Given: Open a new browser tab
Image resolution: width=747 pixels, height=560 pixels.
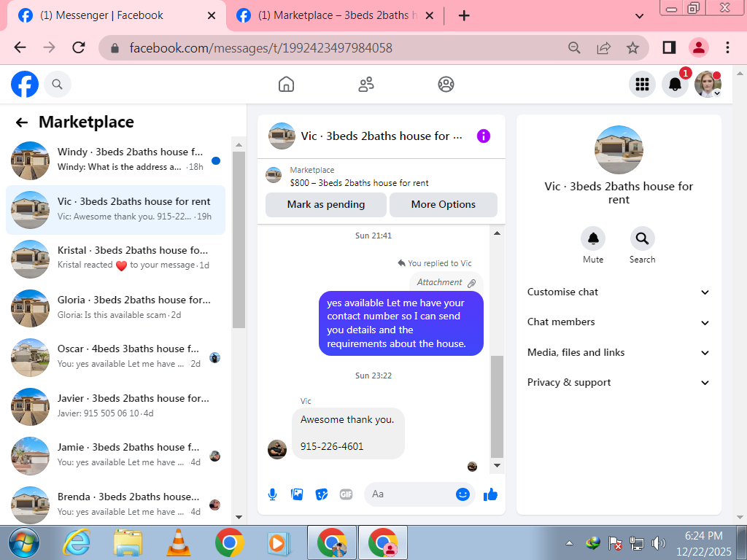Looking at the screenshot, I should point(464,16).
